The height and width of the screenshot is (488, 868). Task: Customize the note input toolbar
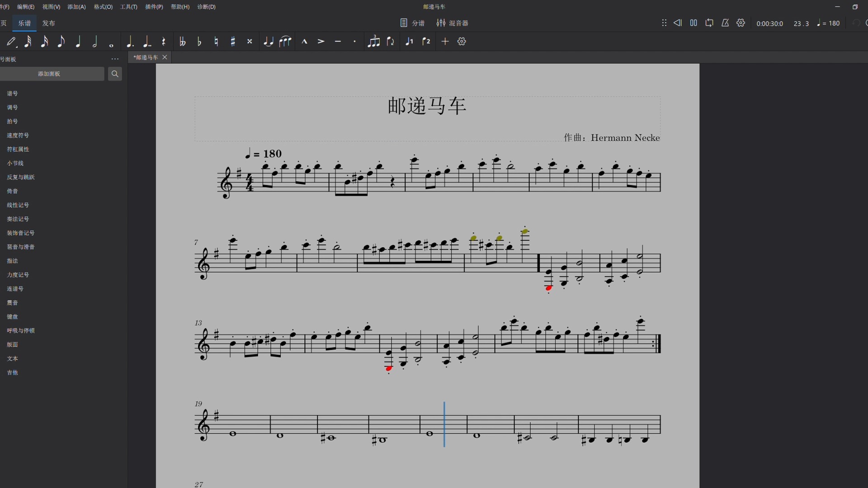coord(462,42)
